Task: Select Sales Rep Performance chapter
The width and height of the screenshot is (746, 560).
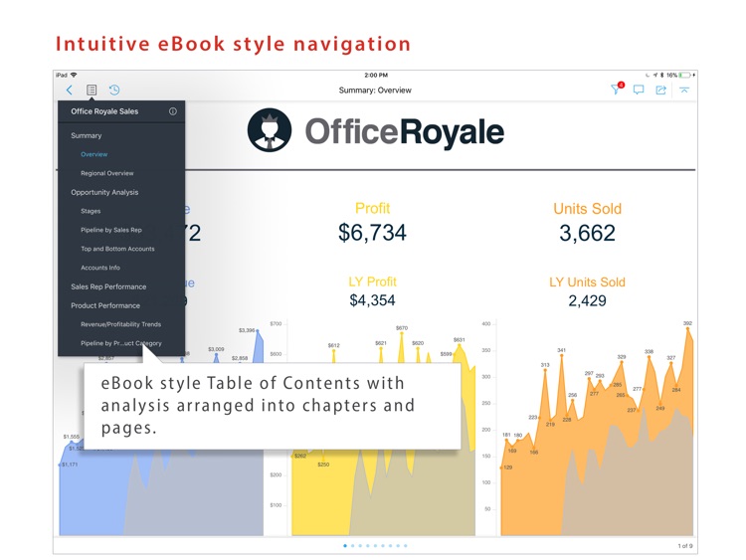Action: click(x=108, y=286)
